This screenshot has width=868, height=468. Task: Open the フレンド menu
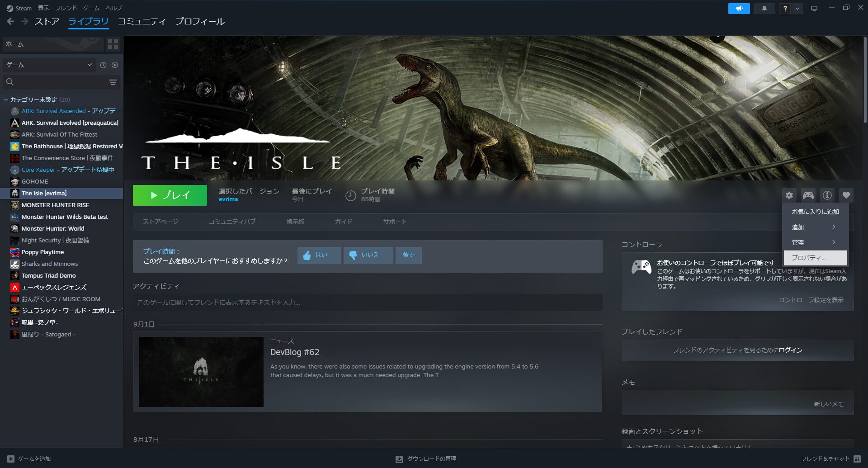click(x=66, y=8)
